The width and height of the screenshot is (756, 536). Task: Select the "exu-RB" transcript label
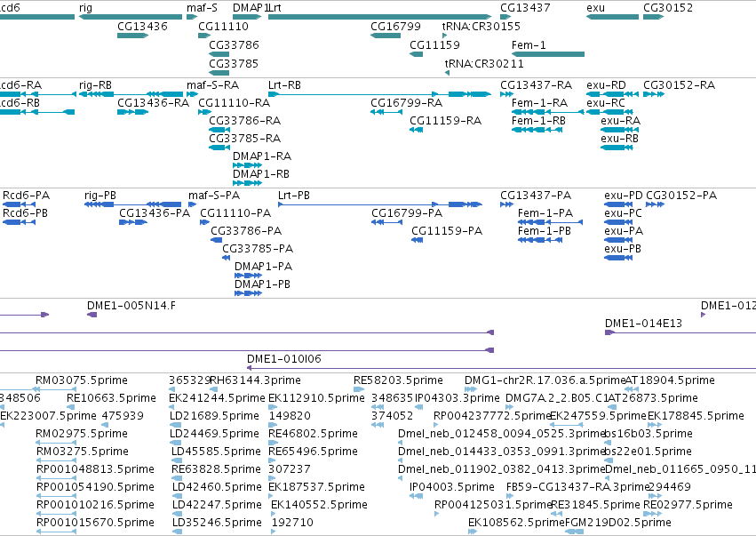619,139
